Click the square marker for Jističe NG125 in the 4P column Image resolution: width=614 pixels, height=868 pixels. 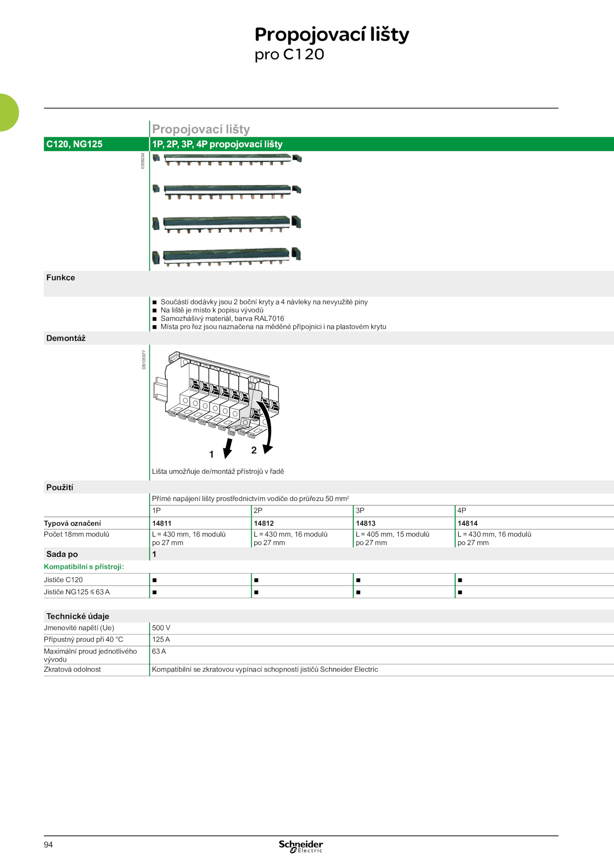460,593
